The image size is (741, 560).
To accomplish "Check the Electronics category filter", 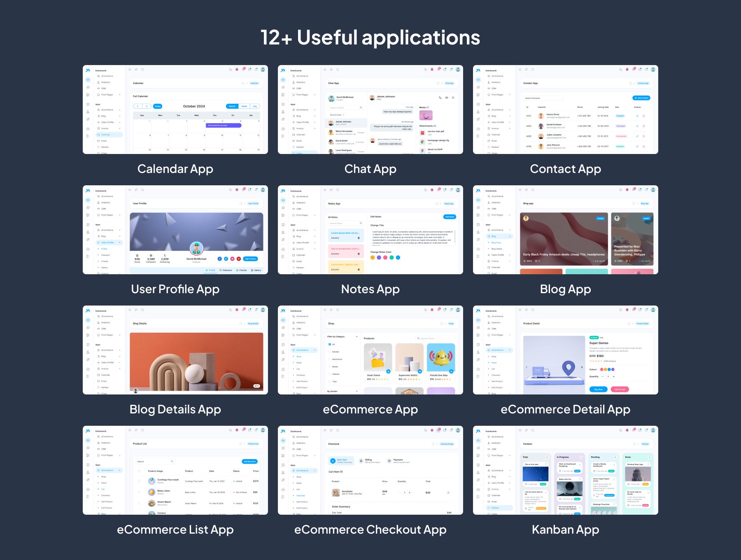I will click(x=330, y=359).
